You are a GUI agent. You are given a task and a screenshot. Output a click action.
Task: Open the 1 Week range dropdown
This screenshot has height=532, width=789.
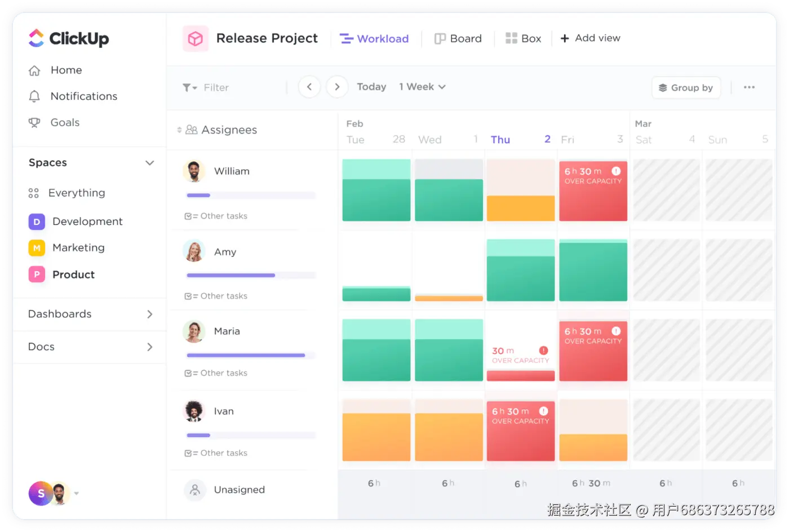click(x=422, y=87)
